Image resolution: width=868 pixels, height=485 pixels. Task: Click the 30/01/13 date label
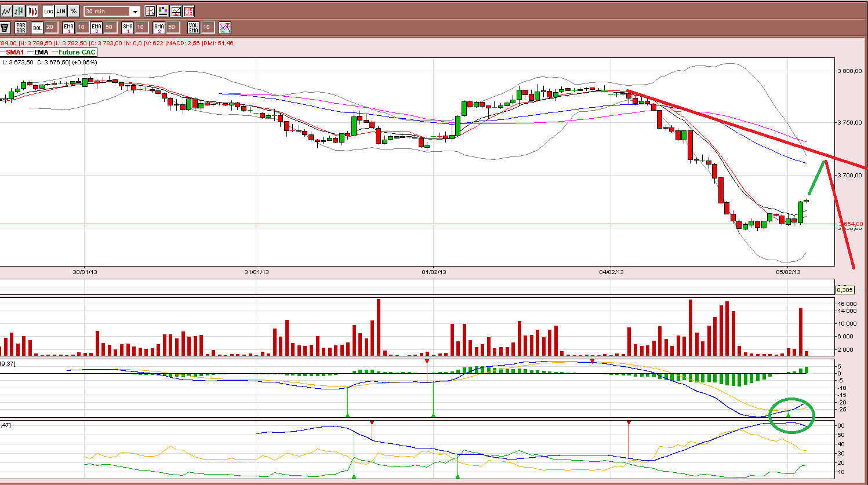85,272
